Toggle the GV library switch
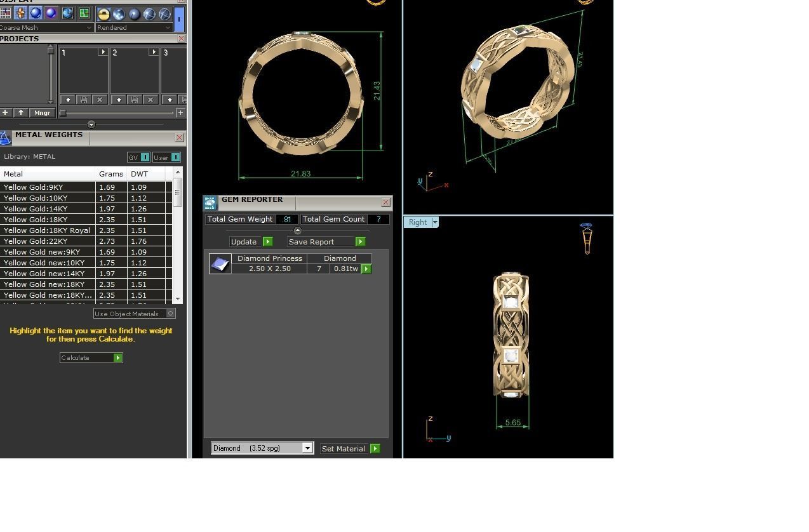This screenshot has height=532, width=809. pyautogui.click(x=138, y=157)
